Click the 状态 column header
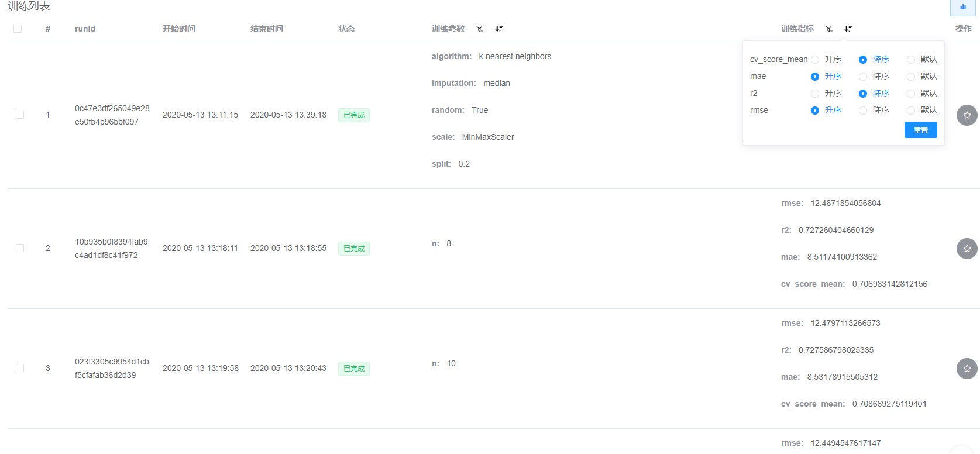 coord(346,29)
